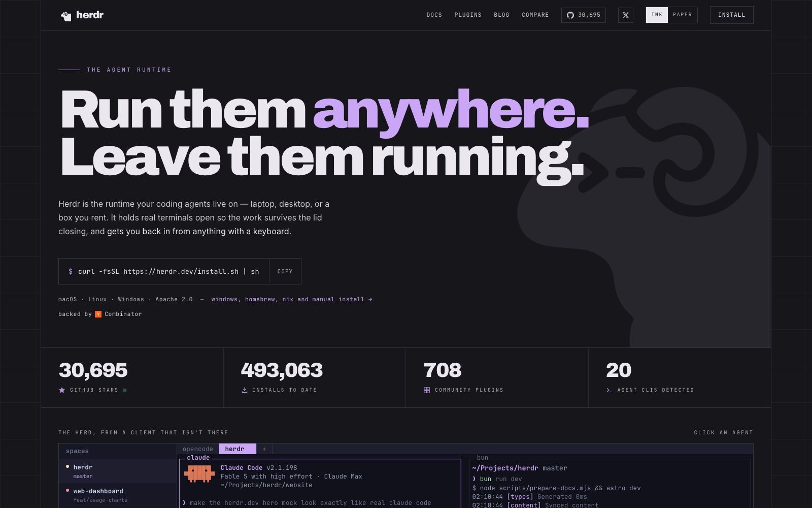Click the download icon beside Installs to Date
The width and height of the screenshot is (812, 508).
point(245,390)
